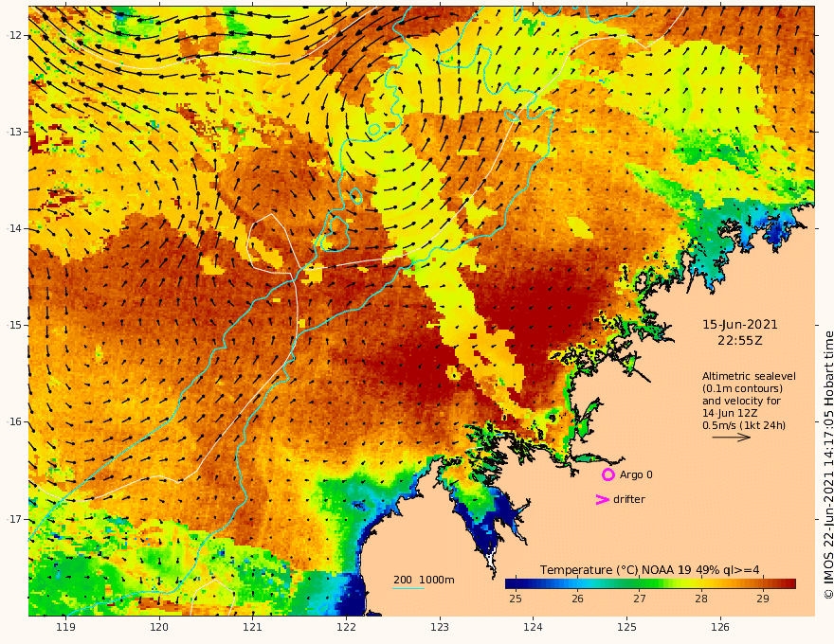Click latitude axis label -14
This screenshot has width=834, height=644.
pos(15,228)
